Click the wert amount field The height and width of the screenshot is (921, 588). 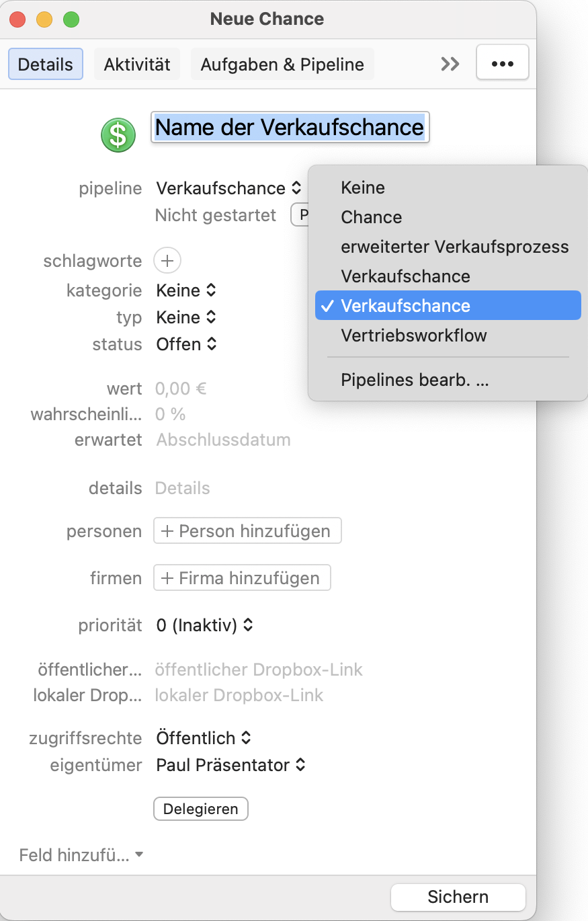[180, 389]
